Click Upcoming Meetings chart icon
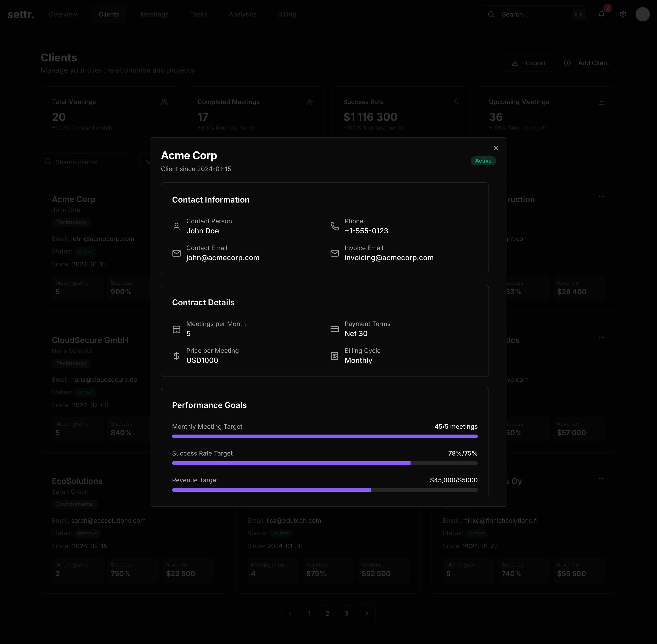 (602, 102)
